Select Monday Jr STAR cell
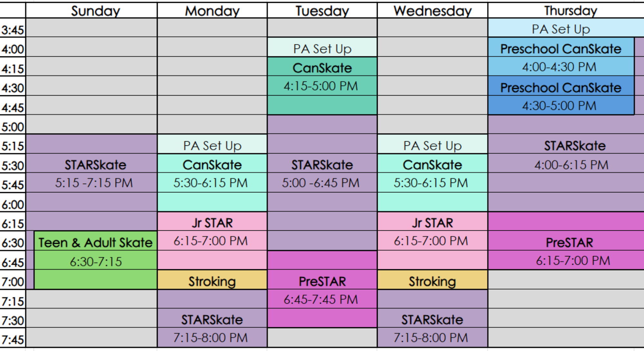644x351 pixels. (x=212, y=241)
